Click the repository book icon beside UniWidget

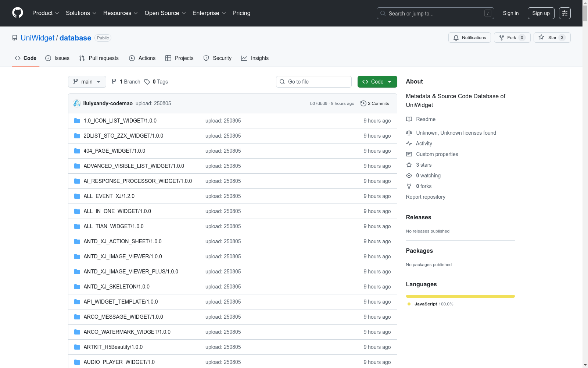point(15,38)
